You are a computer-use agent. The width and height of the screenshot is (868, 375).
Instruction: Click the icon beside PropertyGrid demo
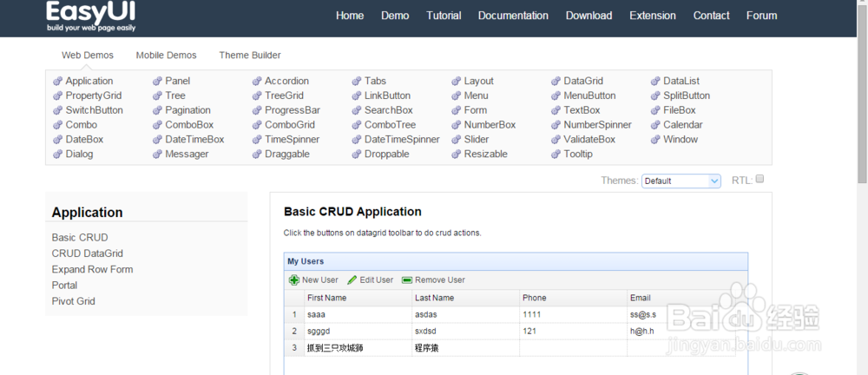coord(57,95)
